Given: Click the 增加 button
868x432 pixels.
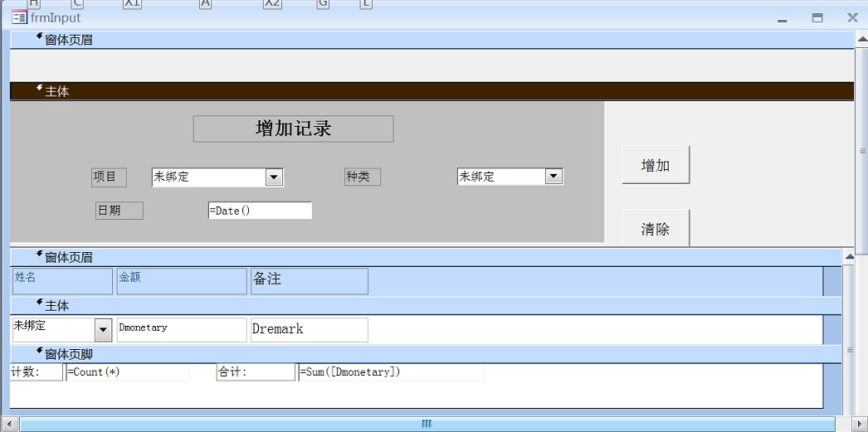Looking at the screenshot, I should [656, 165].
